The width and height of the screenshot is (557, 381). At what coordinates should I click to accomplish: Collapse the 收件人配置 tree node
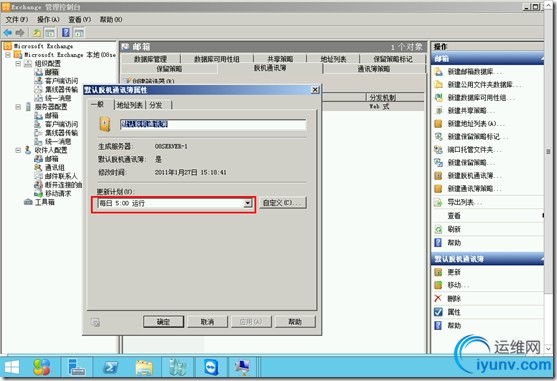pyautogui.click(x=18, y=150)
